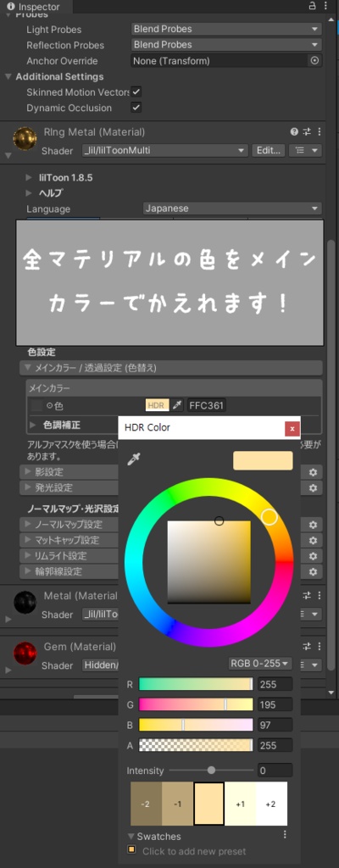Lock the Inspector with padlock icon
Image resolution: width=339 pixels, height=868 pixels.
coord(312,6)
